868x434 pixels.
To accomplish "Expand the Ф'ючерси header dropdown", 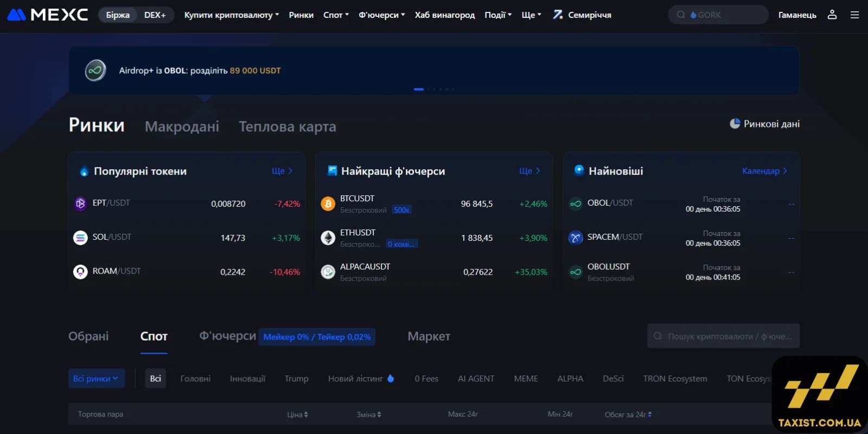I will point(382,15).
